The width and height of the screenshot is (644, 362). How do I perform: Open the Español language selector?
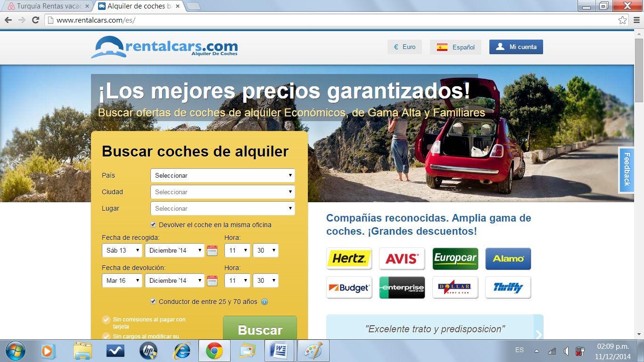coord(455,47)
